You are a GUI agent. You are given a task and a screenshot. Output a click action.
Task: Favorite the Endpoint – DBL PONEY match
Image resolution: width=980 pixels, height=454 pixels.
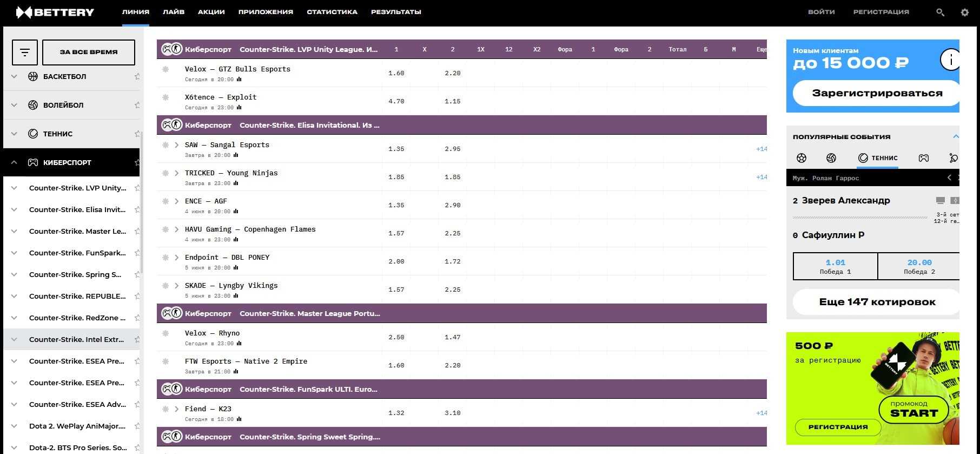tap(165, 258)
